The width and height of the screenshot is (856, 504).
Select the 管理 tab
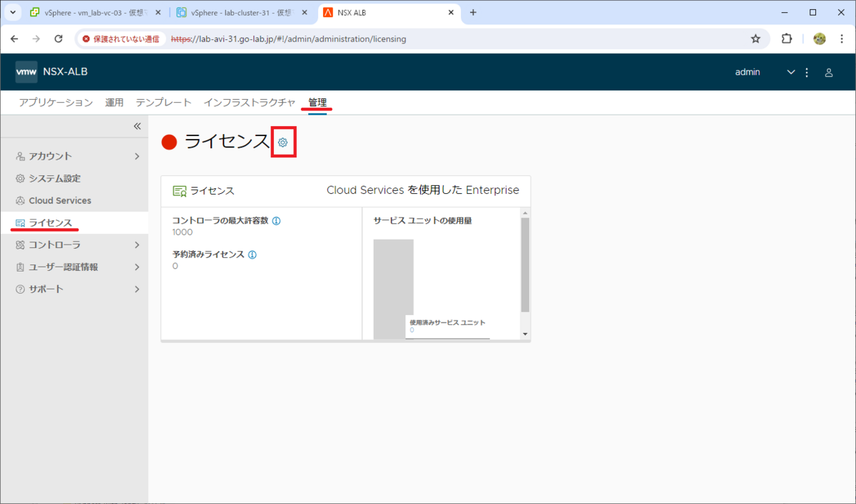pyautogui.click(x=317, y=103)
